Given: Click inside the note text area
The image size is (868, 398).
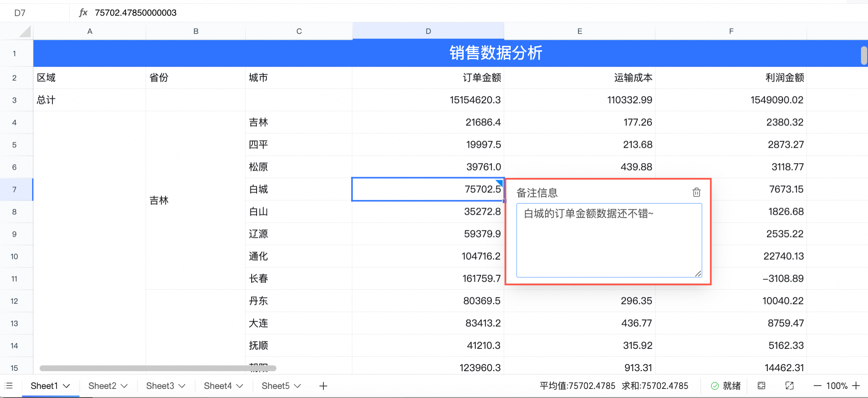Looking at the screenshot, I should [x=609, y=240].
